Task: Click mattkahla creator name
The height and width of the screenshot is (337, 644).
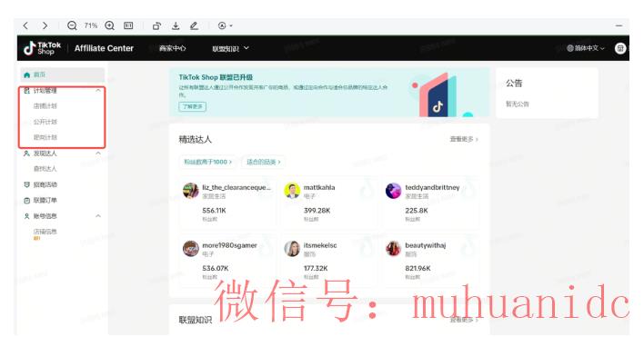Action: 319,187
